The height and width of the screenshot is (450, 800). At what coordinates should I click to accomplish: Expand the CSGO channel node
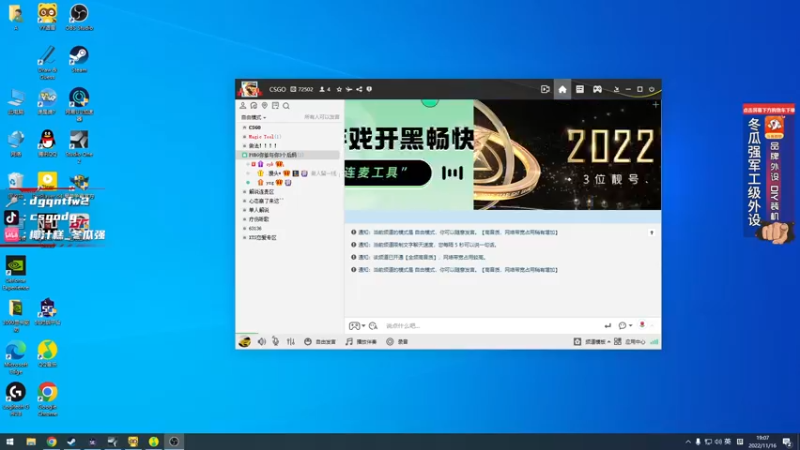point(244,128)
